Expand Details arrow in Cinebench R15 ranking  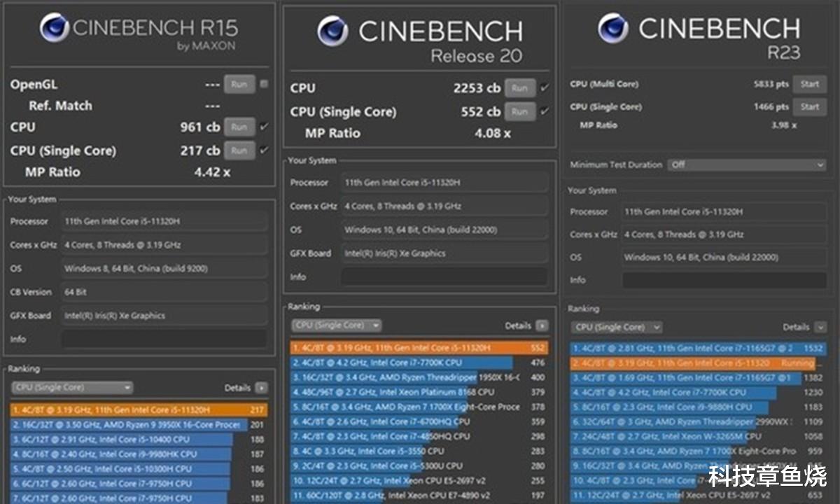coord(261,388)
